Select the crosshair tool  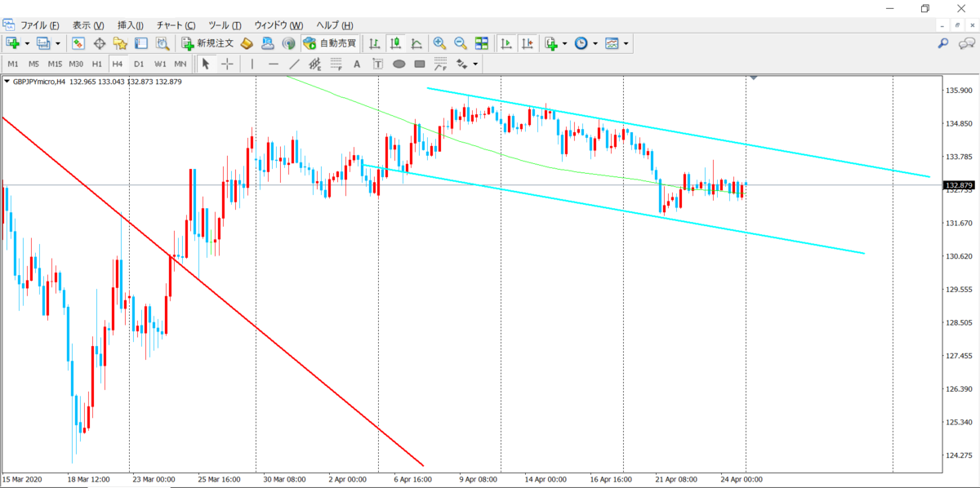pos(227,64)
